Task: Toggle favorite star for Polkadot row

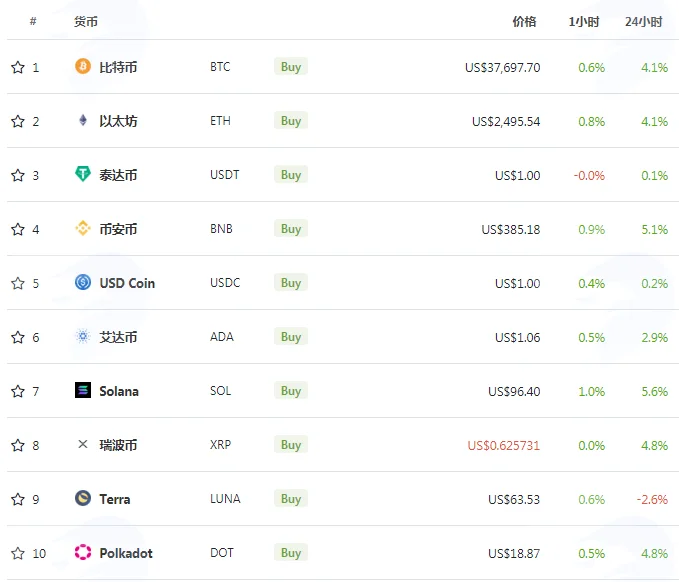Action: pyautogui.click(x=18, y=553)
